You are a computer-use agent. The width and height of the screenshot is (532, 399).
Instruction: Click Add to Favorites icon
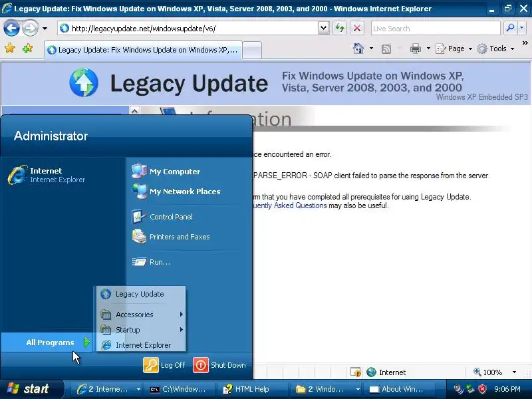[27, 48]
